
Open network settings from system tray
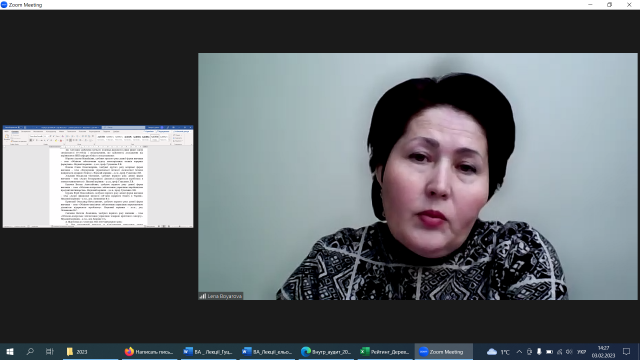pyautogui.click(x=559, y=351)
